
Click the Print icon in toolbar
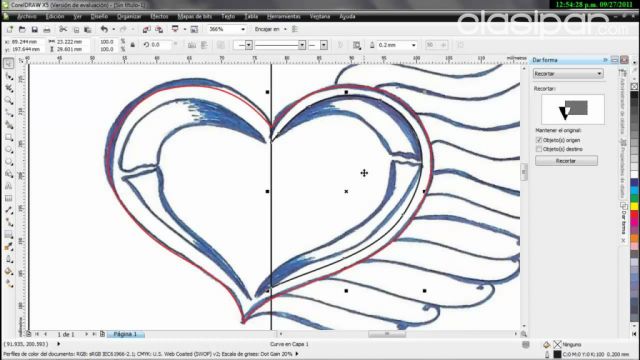[x=47, y=29]
